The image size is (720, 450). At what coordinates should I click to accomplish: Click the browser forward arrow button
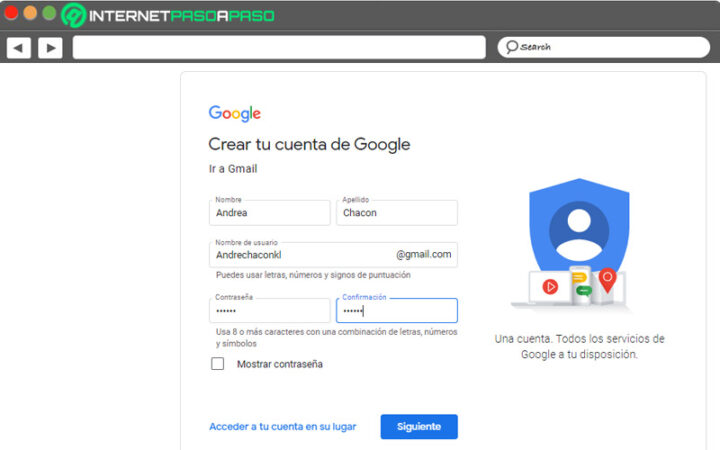pyautogui.click(x=51, y=47)
